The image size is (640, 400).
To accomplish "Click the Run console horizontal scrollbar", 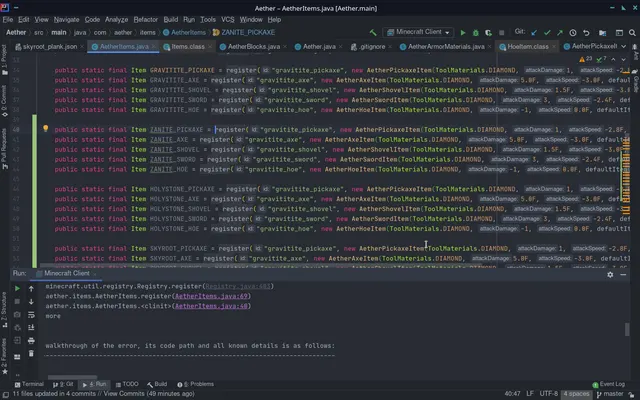I will pos(72,377).
